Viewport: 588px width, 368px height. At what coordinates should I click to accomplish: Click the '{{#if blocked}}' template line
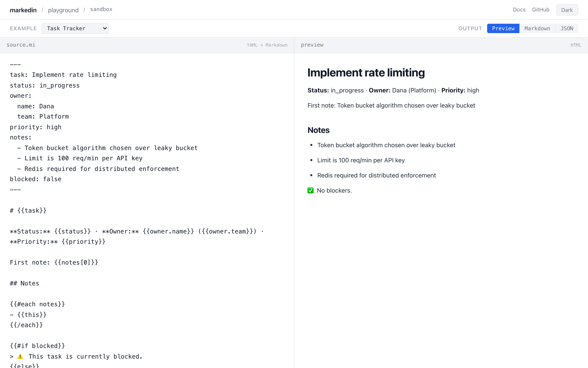click(x=37, y=346)
